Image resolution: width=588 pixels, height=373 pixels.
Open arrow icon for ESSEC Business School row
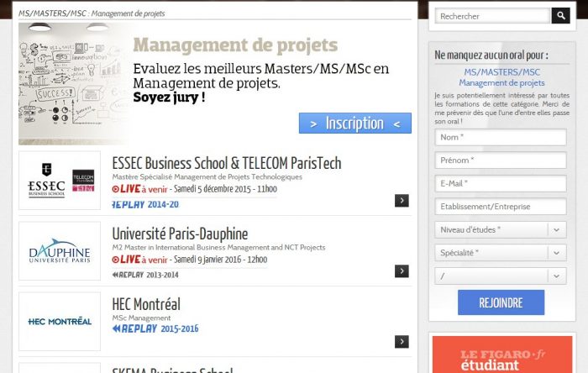coord(402,201)
